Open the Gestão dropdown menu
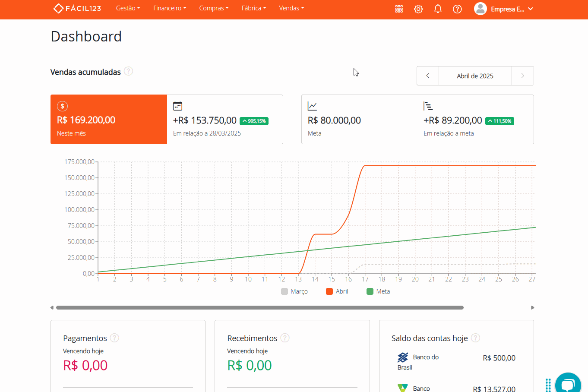Viewport: 588px width, 392px height. click(x=128, y=8)
